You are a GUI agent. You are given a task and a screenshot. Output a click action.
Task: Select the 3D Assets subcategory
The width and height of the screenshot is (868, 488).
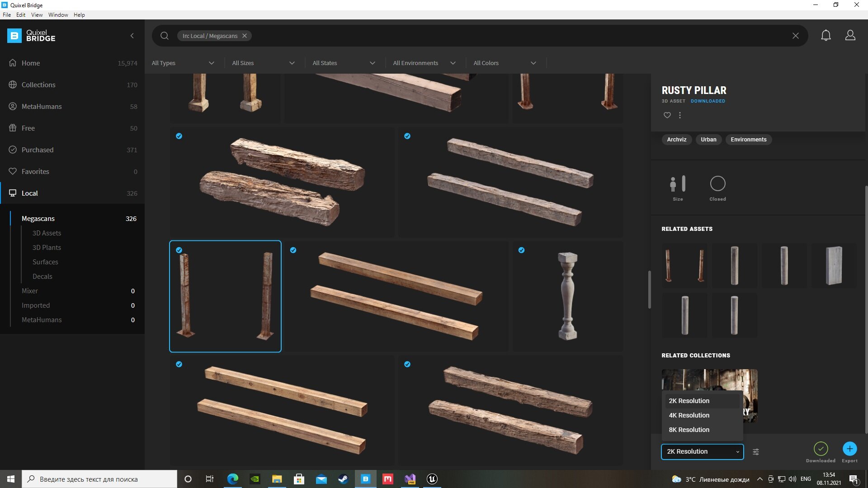pos(47,233)
